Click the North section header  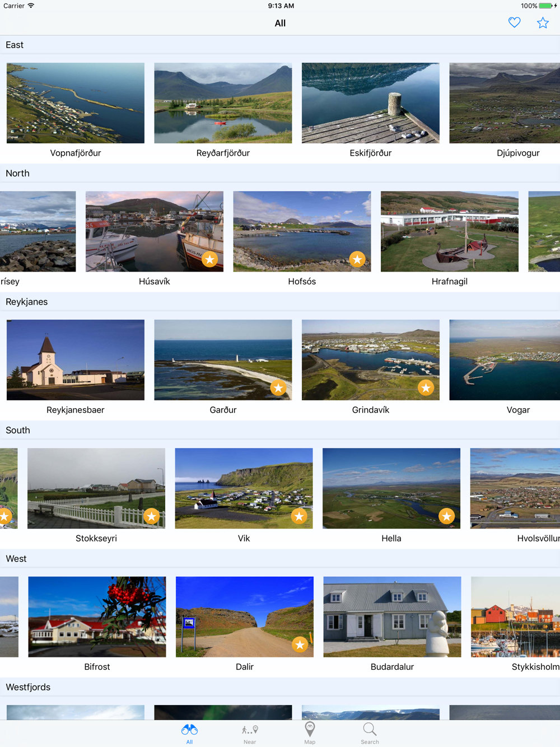click(280, 173)
